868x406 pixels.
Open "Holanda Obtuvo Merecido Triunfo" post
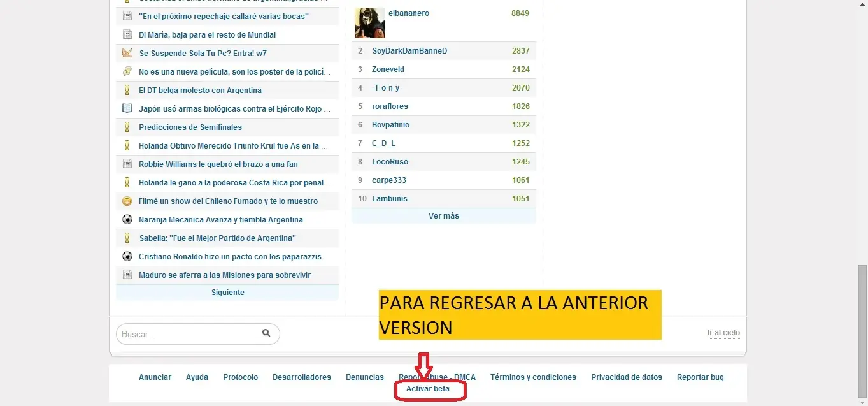point(234,145)
